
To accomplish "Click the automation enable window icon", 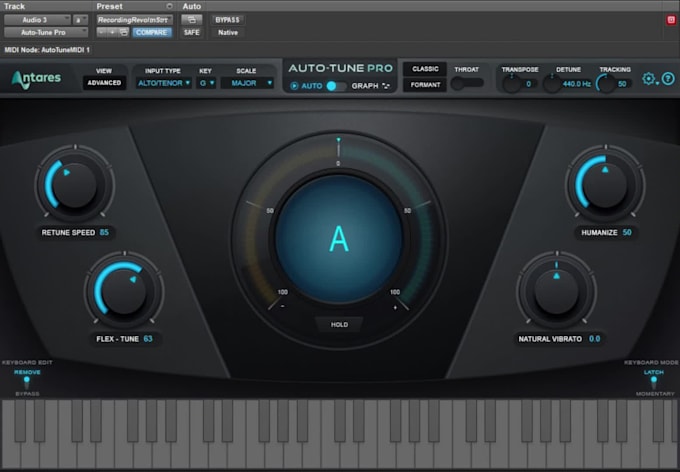I will [191, 20].
